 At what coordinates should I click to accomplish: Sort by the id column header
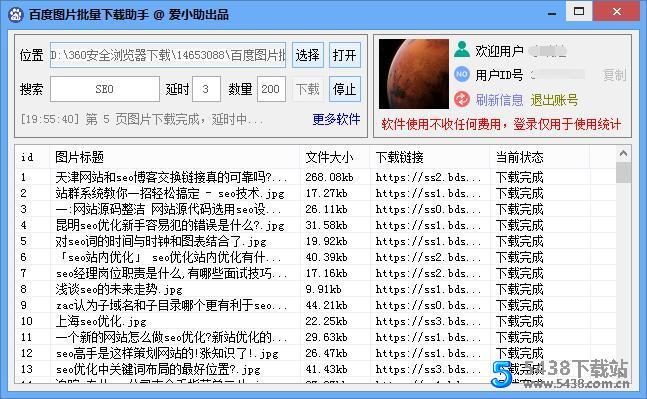(32, 157)
